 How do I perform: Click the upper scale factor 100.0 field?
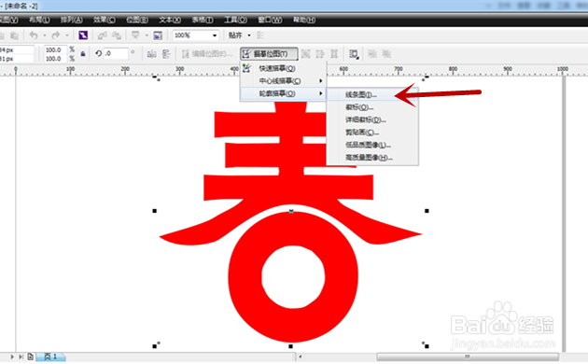click(55, 49)
